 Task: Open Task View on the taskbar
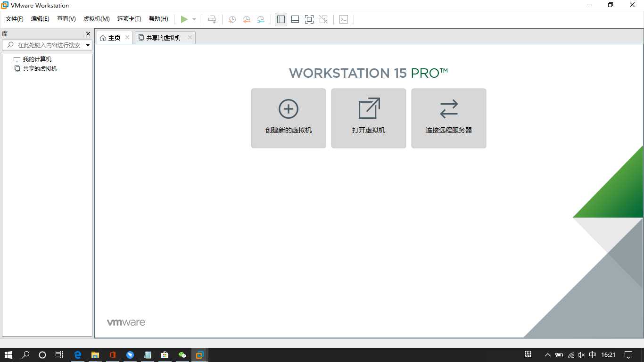[x=59, y=355]
